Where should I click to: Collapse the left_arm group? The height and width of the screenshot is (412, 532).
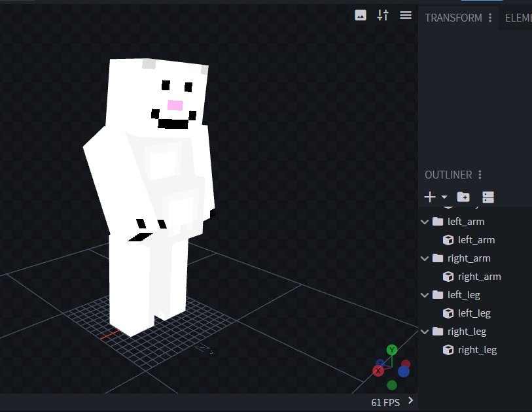click(425, 222)
